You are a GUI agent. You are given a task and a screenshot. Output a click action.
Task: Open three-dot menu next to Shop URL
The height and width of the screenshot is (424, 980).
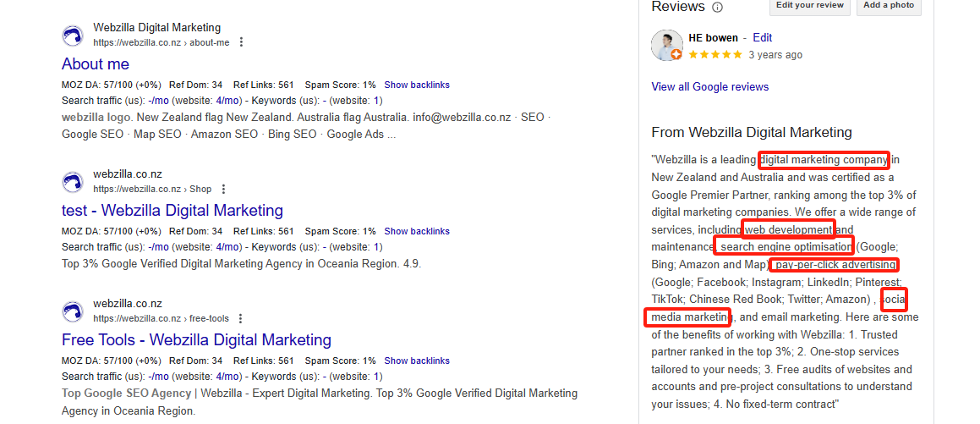224,189
